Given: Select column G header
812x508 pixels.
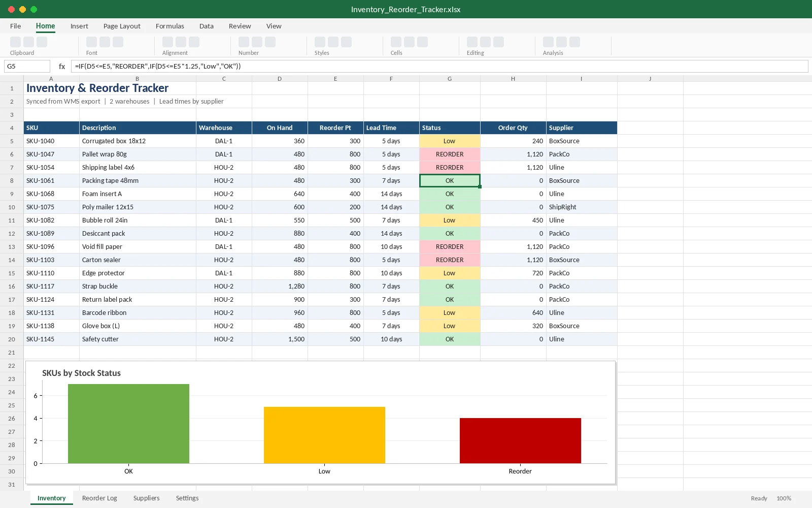Looking at the screenshot, I should click(450, 79).
